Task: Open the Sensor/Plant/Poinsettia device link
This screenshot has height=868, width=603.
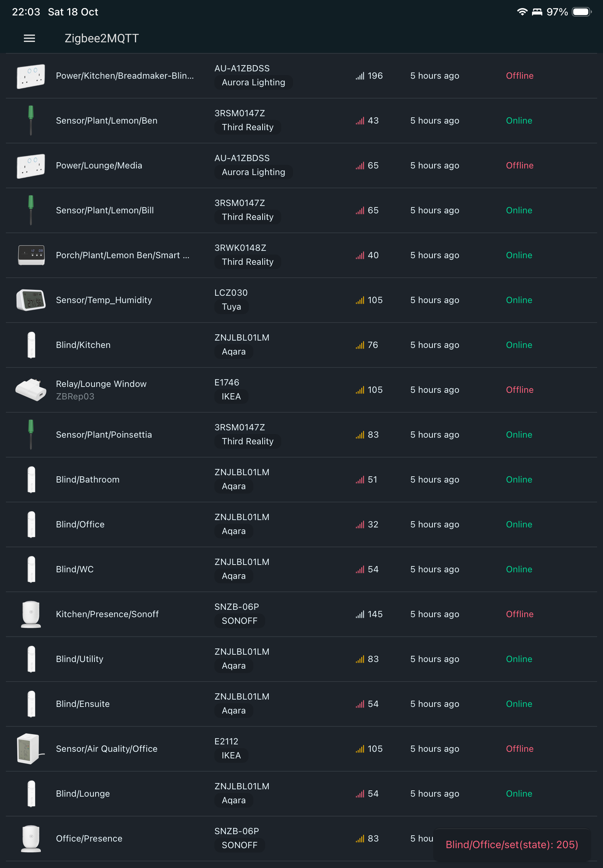Action: click(x=104, y=435)
